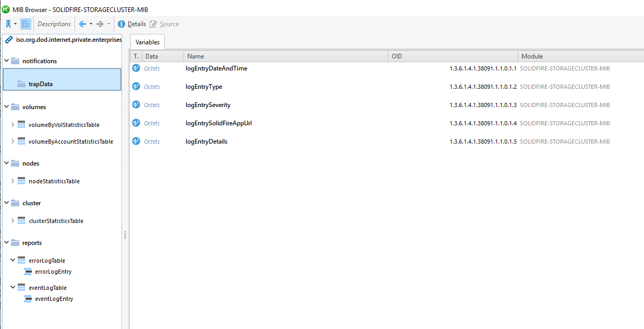Click the variable icon for logEntryDateAndTime

[x=136, y=68]
